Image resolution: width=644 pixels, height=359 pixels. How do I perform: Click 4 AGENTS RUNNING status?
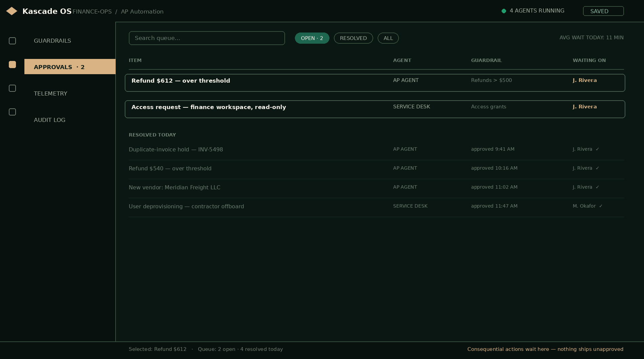(x=537, y=11)
